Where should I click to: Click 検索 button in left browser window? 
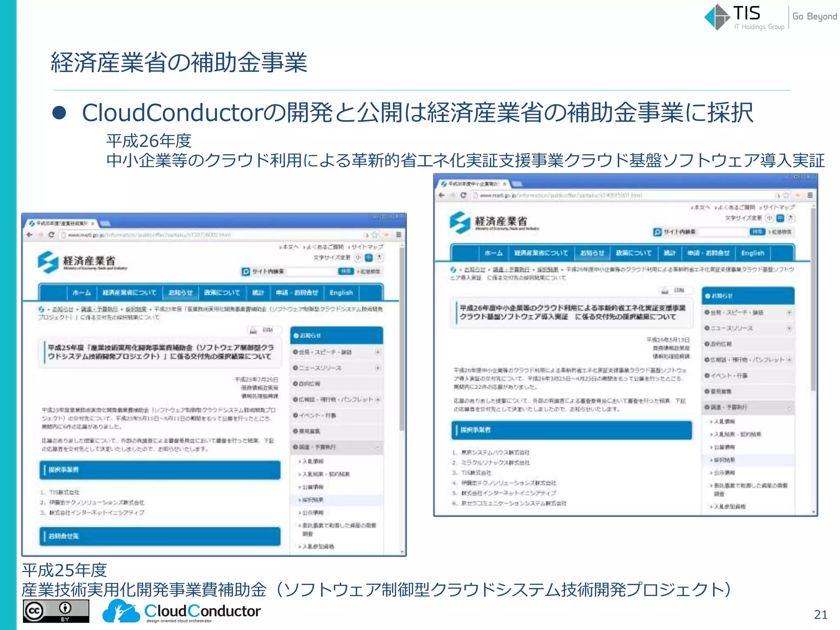346,271
